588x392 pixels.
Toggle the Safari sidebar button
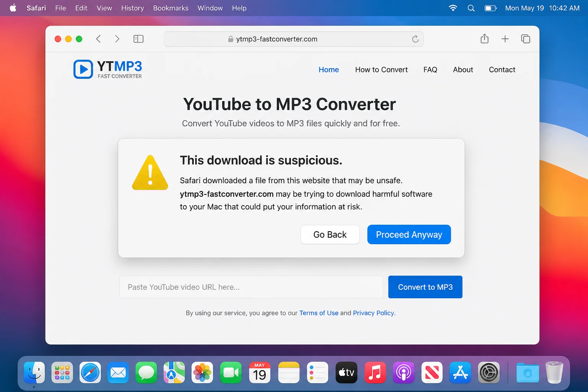click(138, 39)
